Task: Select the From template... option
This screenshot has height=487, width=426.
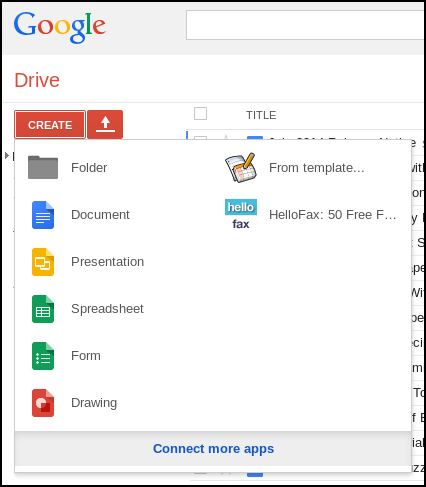Action: 316,168
